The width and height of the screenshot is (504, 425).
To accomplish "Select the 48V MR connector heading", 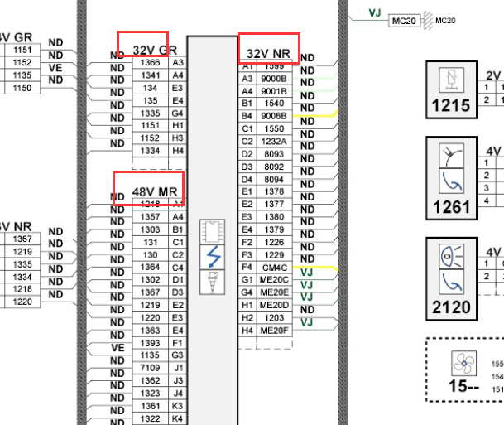I will click(155, 192).
